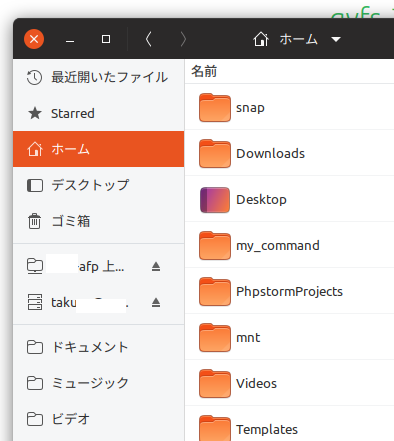Maximize the file manager window
The image size is (394, 441).
(106, 39)
